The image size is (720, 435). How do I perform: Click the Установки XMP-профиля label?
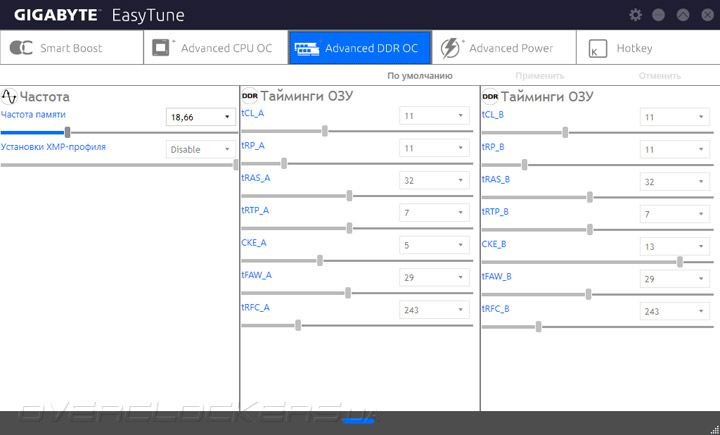coord(53,147)
